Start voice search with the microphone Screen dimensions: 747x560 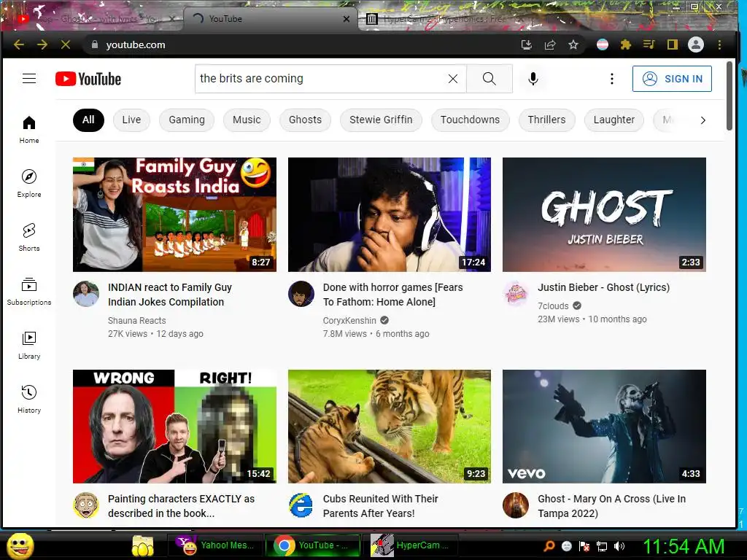[533, 79]
